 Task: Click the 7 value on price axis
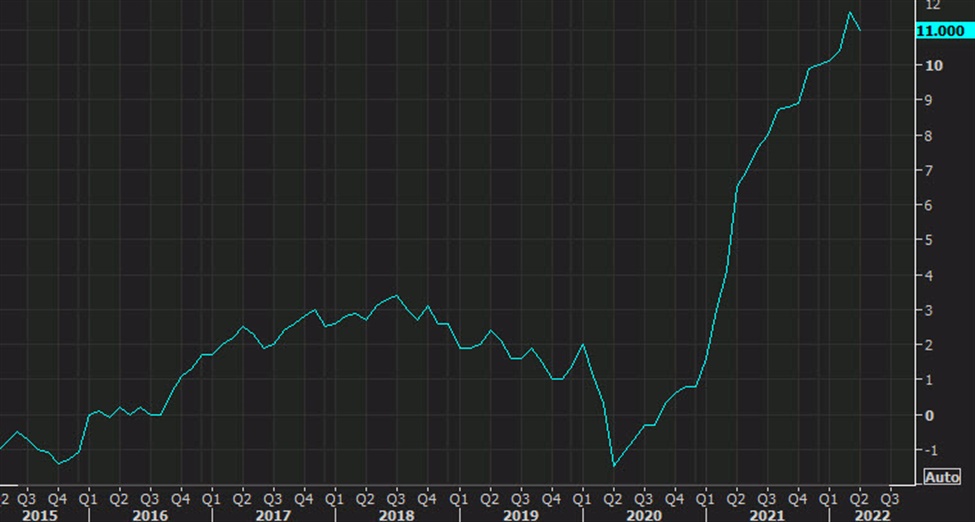pos(930,170)
